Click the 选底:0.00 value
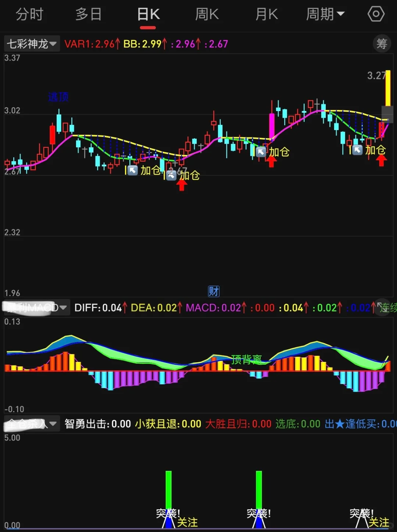Viewport: 397px width, 532px height. (298, 424)
